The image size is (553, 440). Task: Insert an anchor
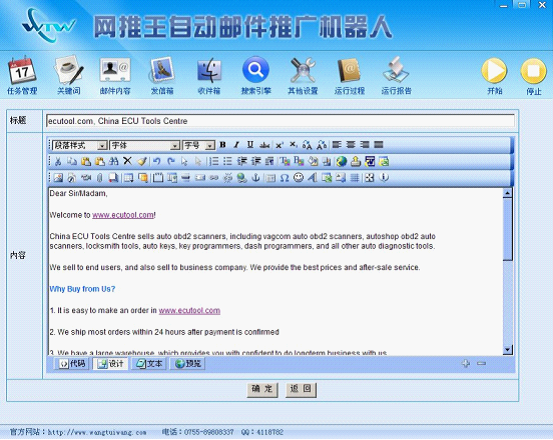pos(256,178)
